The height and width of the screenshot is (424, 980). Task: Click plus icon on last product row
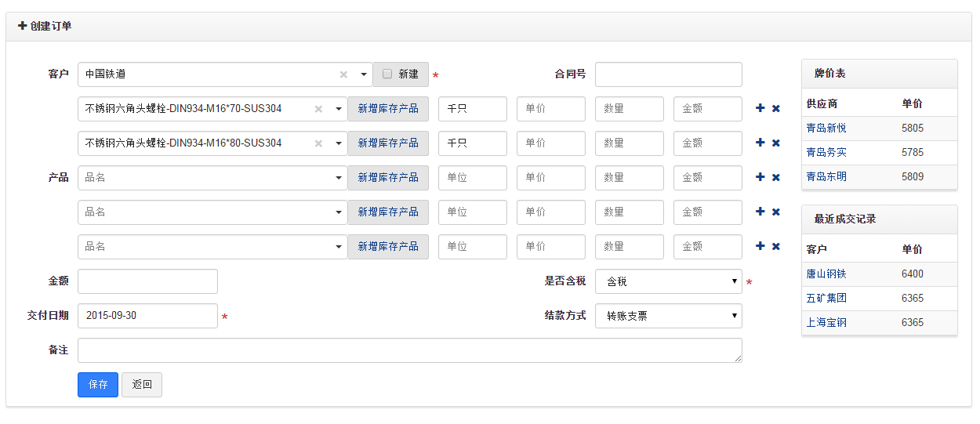click(x=760, y=246)
